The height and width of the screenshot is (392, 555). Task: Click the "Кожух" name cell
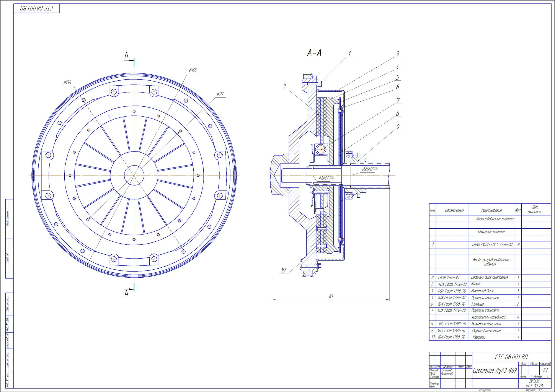pos(476,284)
